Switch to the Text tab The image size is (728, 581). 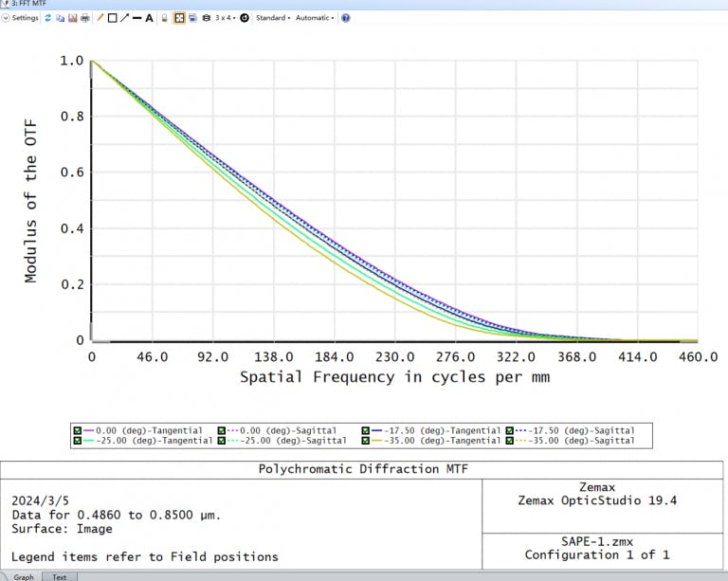[59, 576]
